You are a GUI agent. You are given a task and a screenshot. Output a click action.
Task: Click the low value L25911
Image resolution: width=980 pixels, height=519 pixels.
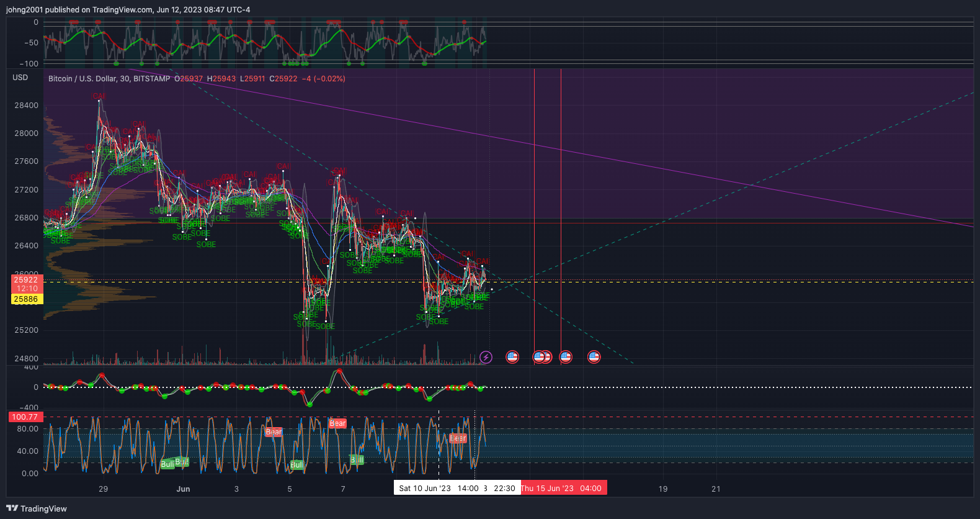tap(252, 79)
